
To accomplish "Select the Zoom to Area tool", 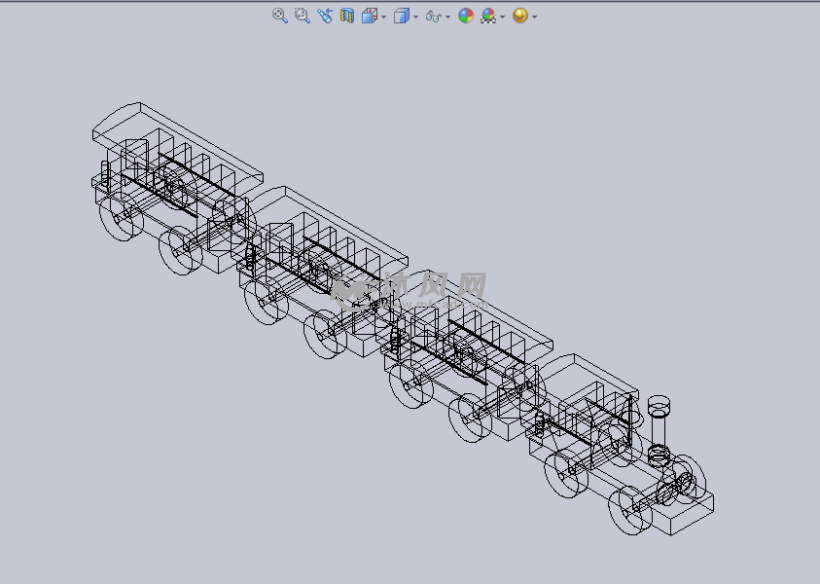I will coord(302,16).
